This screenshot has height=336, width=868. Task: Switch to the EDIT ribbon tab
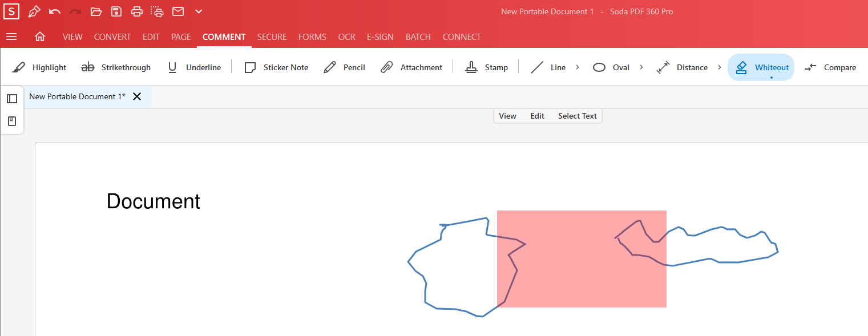(151, 37)
